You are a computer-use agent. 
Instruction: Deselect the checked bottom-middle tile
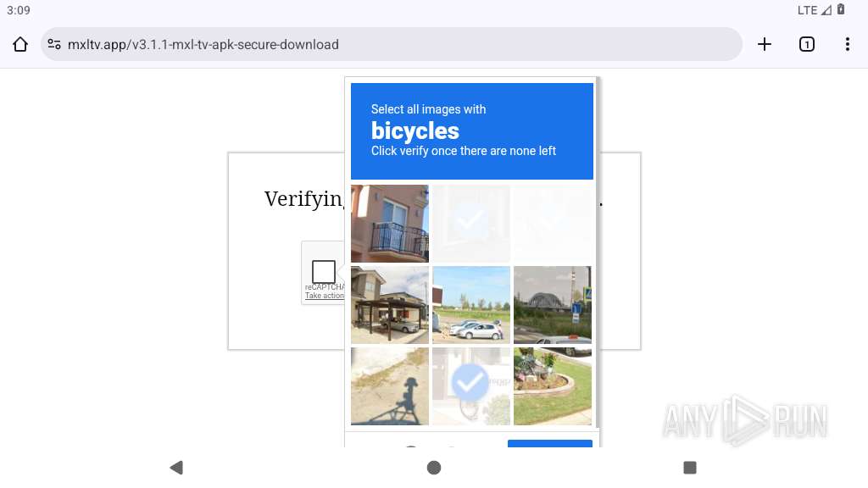click(471, 386)
